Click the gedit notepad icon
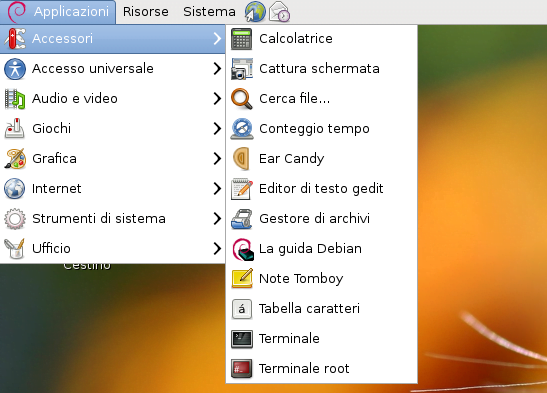This screenshot has width=547, height=393. click(x=241, y=189)
